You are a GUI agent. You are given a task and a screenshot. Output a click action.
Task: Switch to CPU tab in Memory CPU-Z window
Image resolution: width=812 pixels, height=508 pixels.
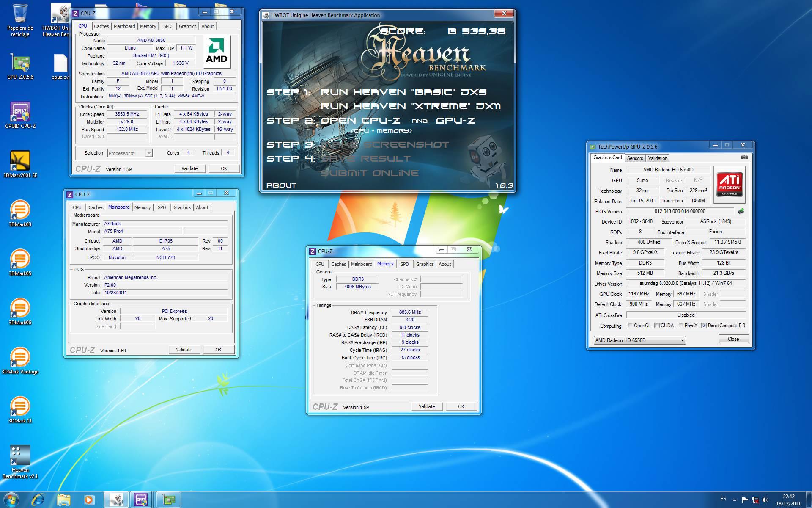tap(320, 264)
